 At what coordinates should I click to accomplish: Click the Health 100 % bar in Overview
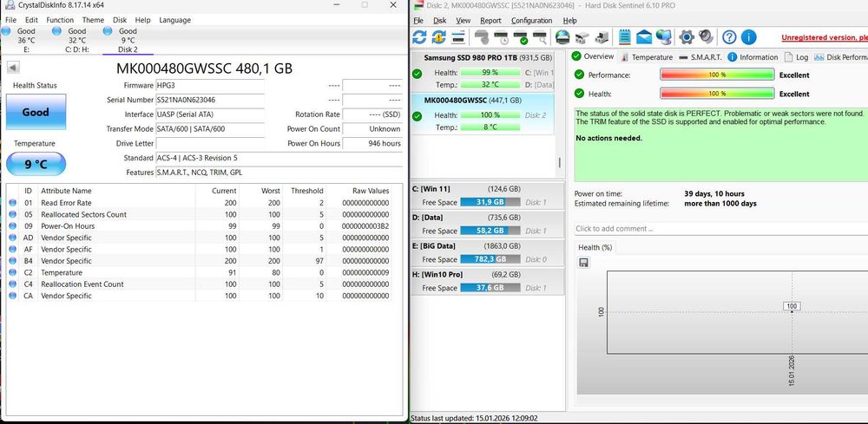coord(717,94)
